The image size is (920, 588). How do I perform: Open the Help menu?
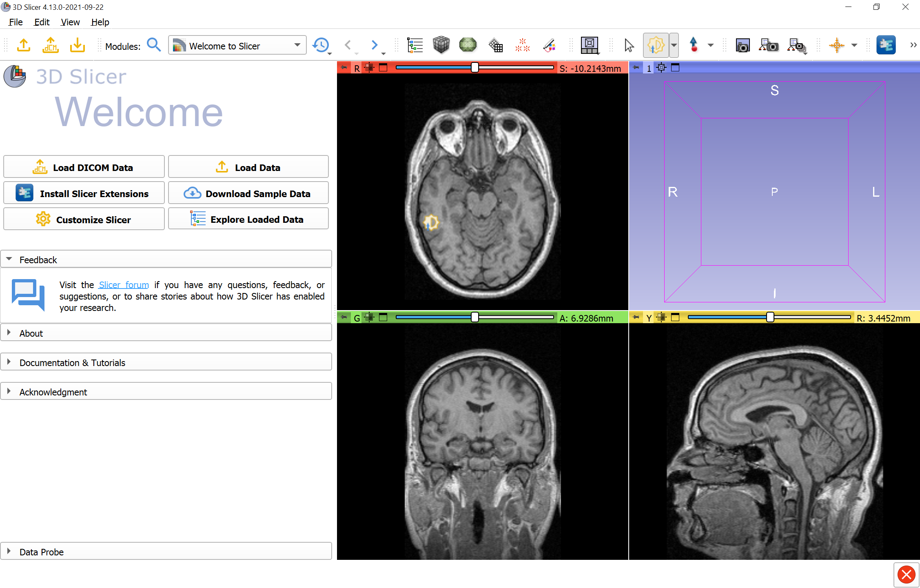tap(100, 22)
